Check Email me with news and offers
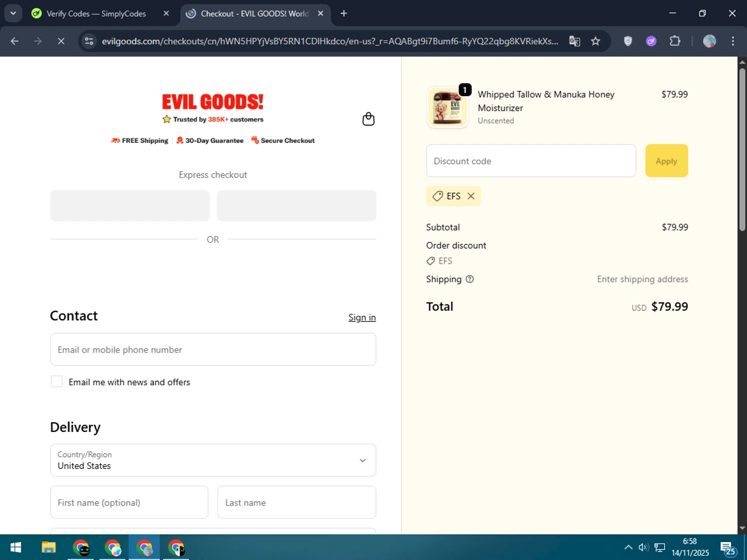This screenshot has height=560, width=747. 57,382
